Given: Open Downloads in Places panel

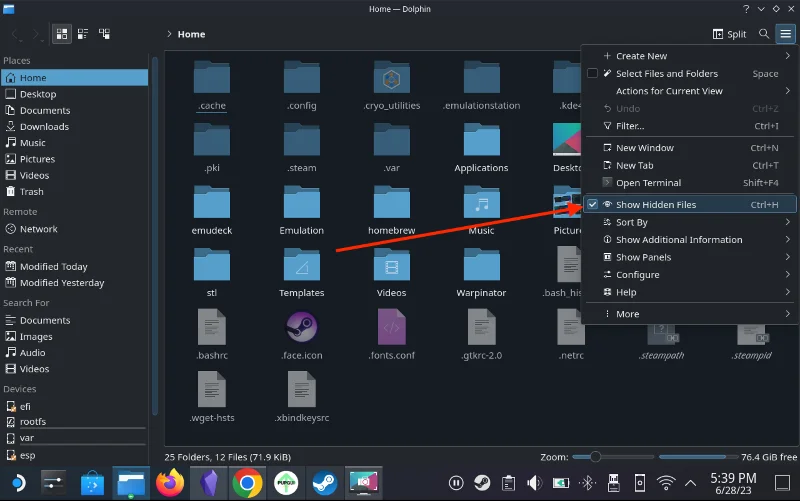Looking at the screenshot, I should click(x=75, y=127).
